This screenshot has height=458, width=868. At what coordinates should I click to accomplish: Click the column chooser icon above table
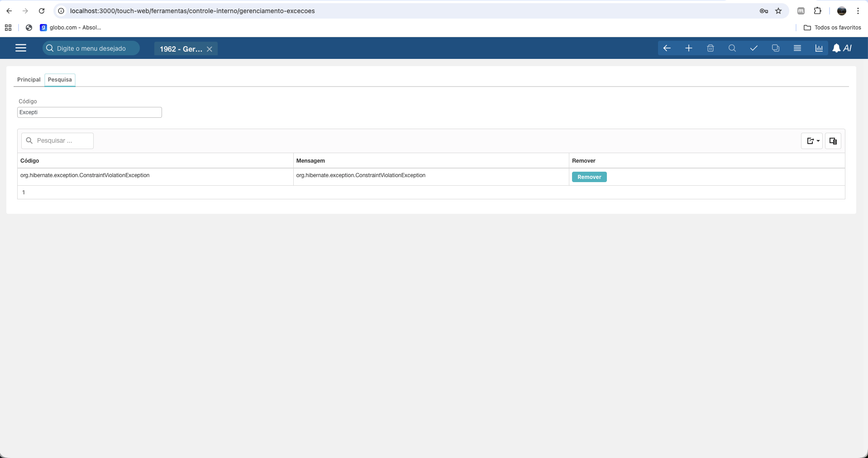point(833,141)
